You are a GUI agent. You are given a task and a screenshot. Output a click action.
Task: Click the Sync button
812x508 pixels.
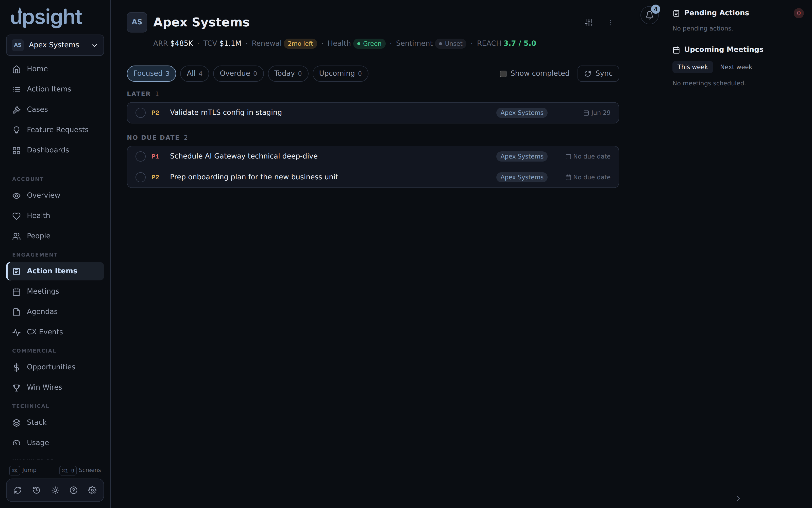pos(598,74)
